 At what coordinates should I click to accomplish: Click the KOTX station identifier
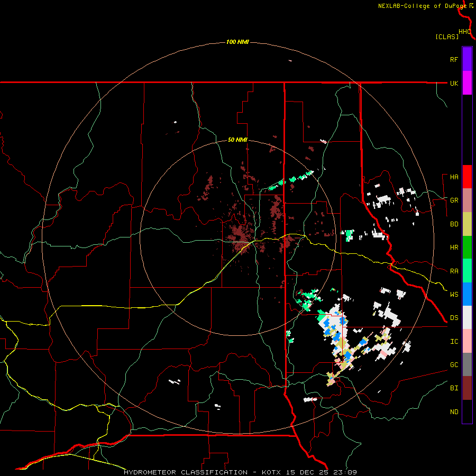coord(271,472)
